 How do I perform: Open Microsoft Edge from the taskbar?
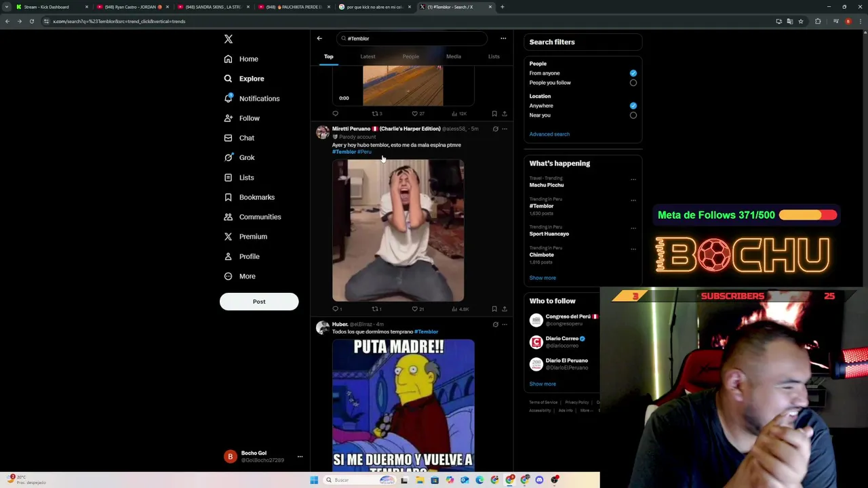pos(479,480)
